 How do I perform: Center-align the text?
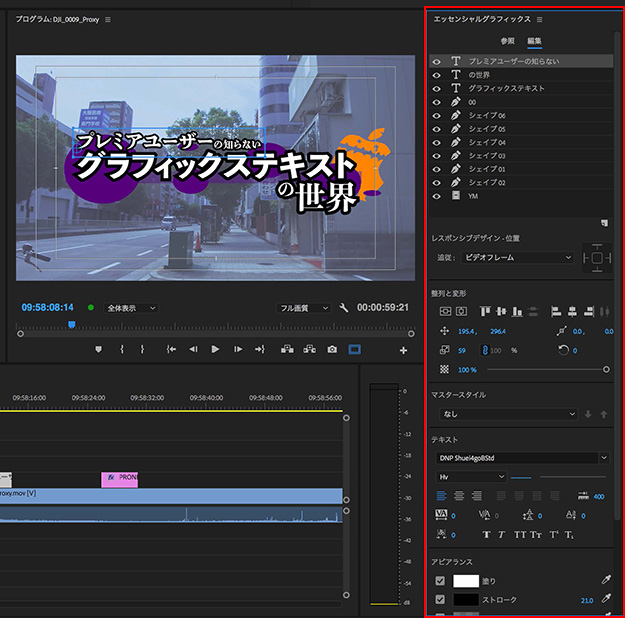(459, 496)
